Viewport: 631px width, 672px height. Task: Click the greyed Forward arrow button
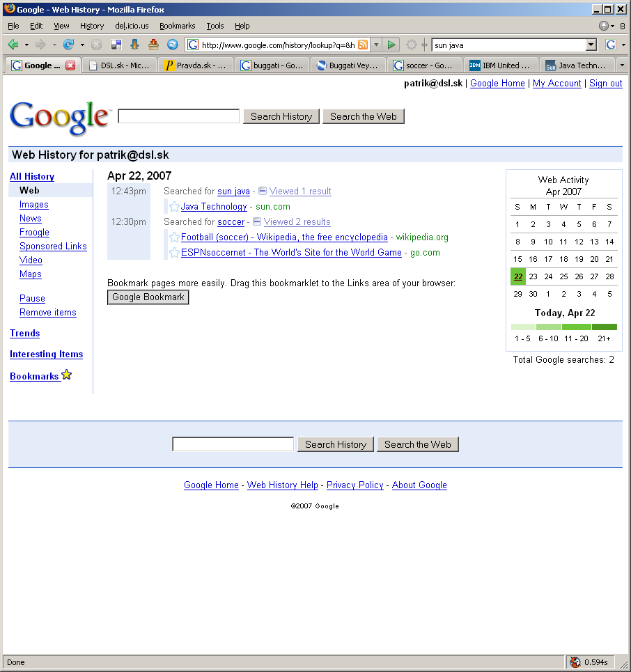coord(40,45)
